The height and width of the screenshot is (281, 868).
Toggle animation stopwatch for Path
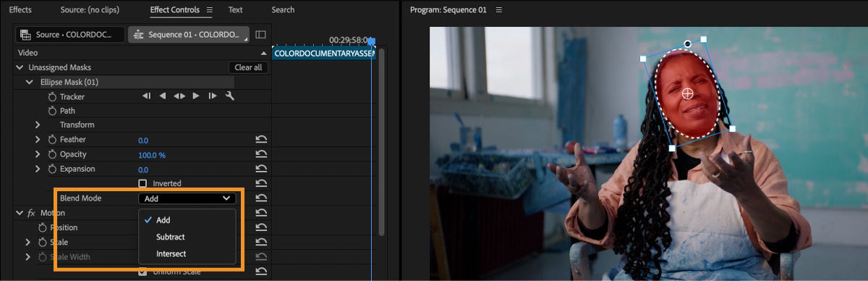pos(52,111)
